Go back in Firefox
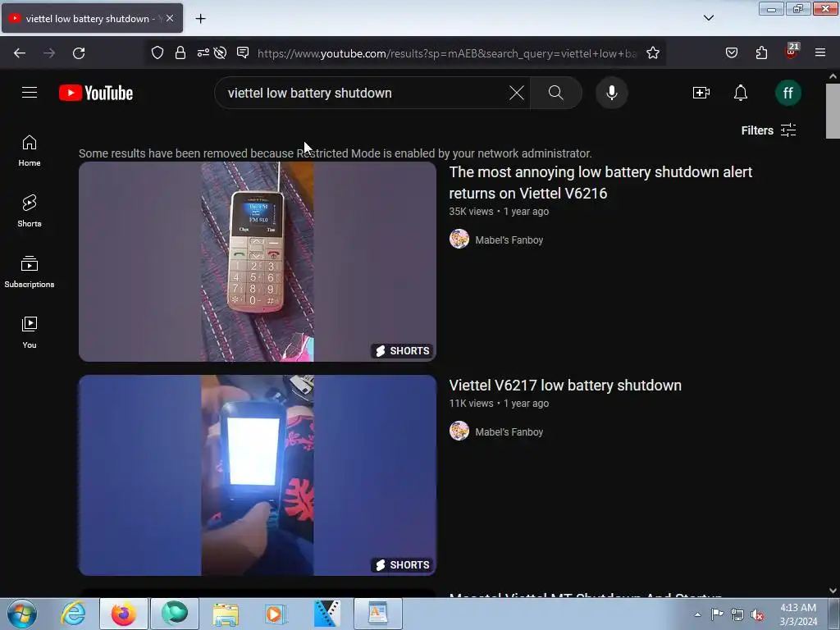This screenshot has height=630, width=840. (x=20, y=53)
